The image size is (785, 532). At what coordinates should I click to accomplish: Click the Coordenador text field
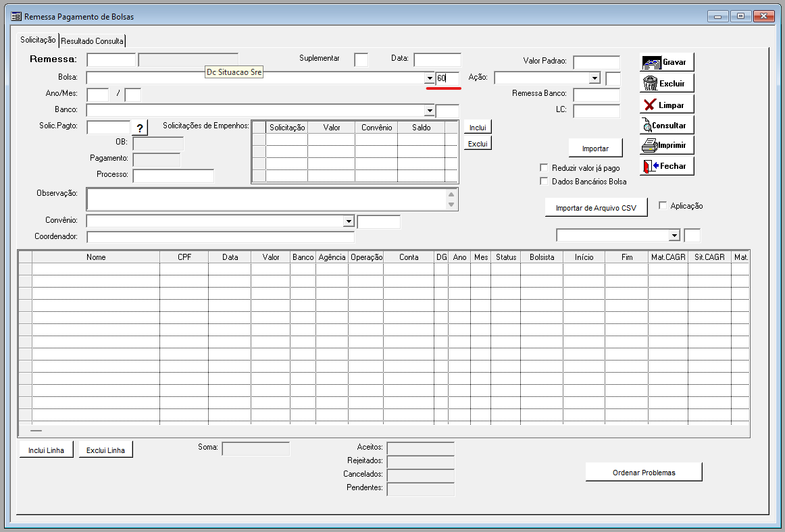pos(220,237)
